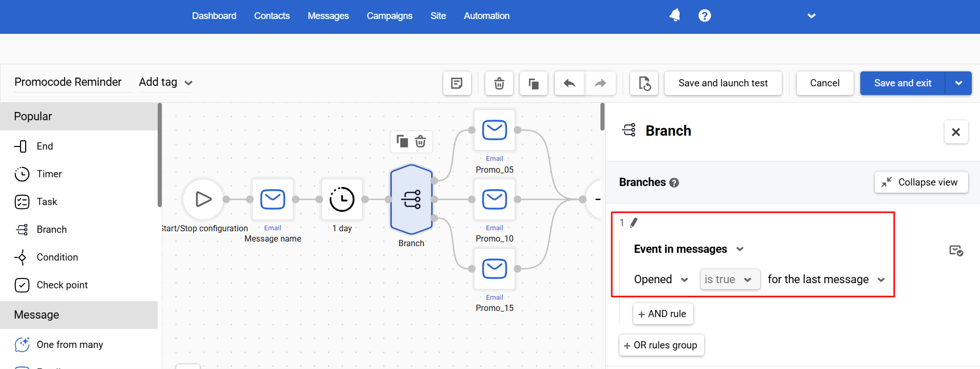Open the Contacts menu
This screenshot has height=369, width=980.
[x=272, y=16]
